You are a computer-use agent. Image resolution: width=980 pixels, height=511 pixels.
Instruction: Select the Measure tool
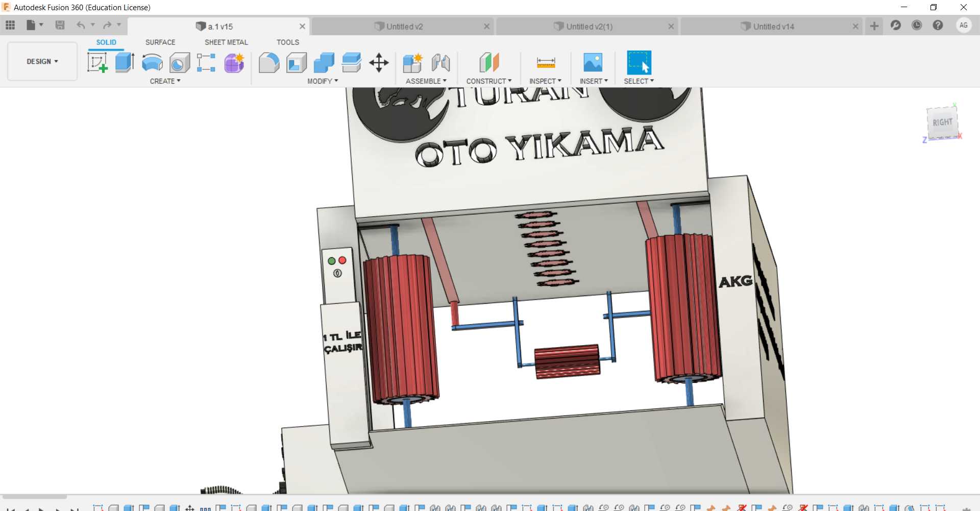coord(546,63)
